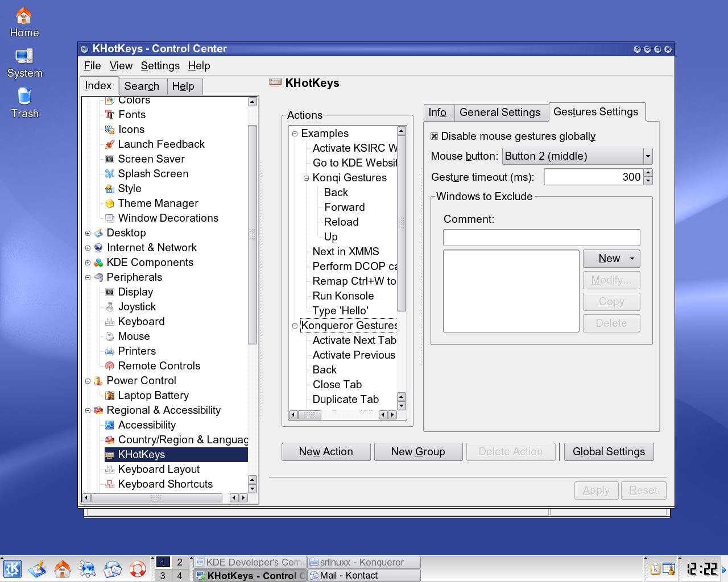728x582 pixels.
Task: Click the Remote Controls icon
Action: 110,366
